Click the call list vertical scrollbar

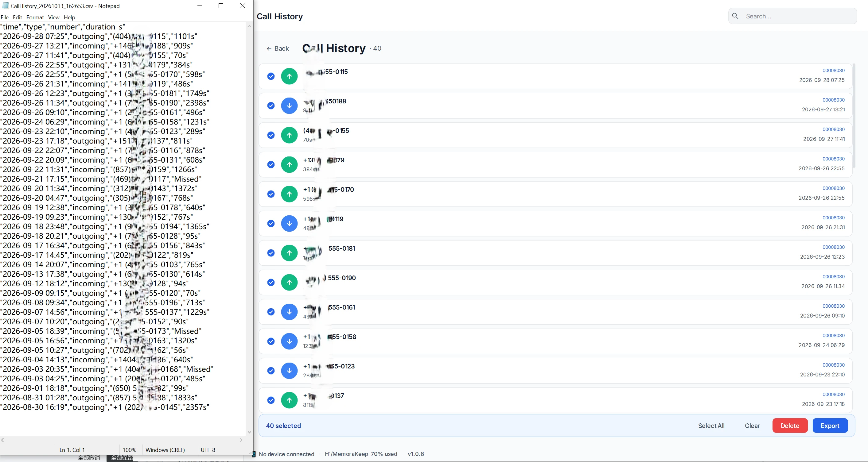coord(854,115)
